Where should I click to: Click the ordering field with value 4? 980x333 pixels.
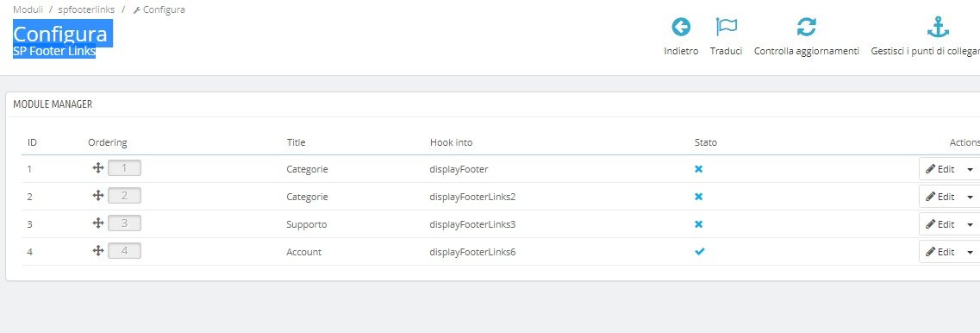[x=124, y=250]
